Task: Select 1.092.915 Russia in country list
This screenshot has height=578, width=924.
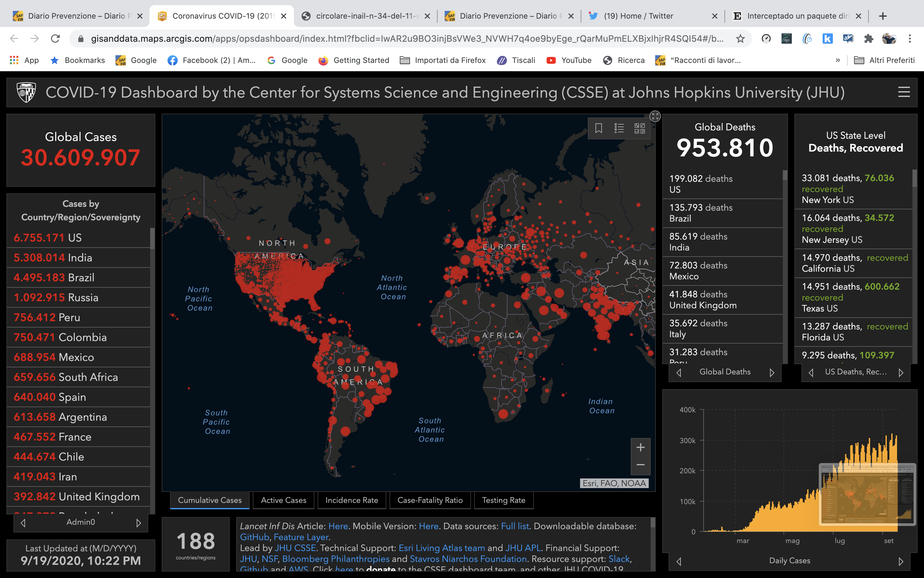Action: (x=78, y=297)
